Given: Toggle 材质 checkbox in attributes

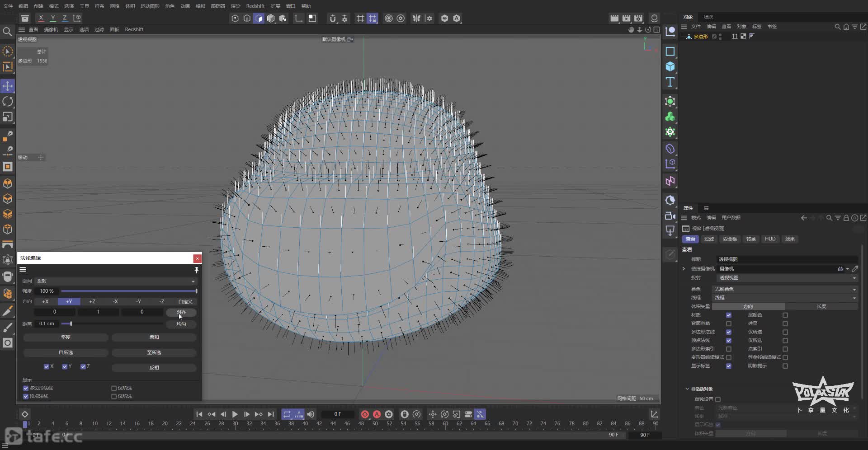Looking at the screenshot, I should tap(728, 315).
